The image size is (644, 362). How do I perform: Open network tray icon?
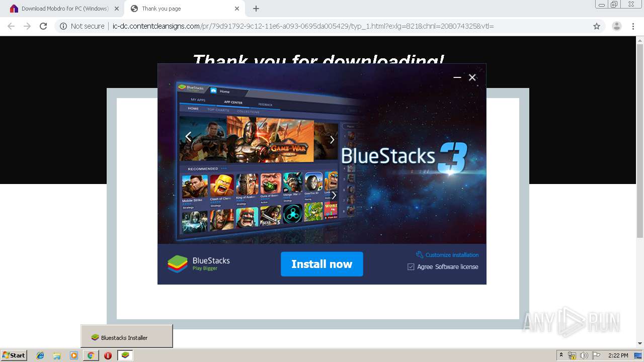click(x=572, y=355)
